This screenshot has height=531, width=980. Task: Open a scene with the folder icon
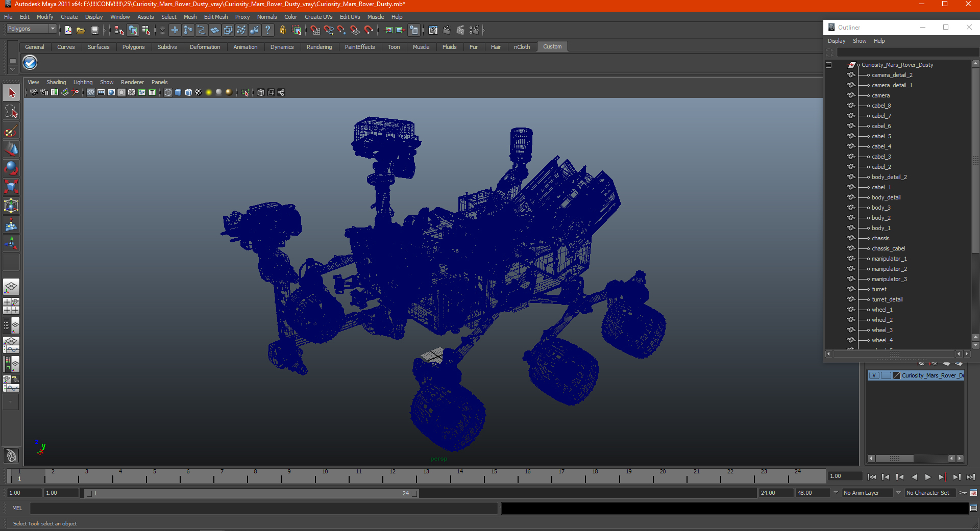tap(81, 30)
